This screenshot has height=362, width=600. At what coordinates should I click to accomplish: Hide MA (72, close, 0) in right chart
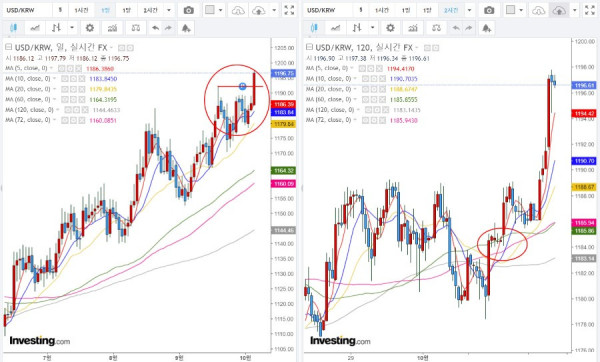365,120
